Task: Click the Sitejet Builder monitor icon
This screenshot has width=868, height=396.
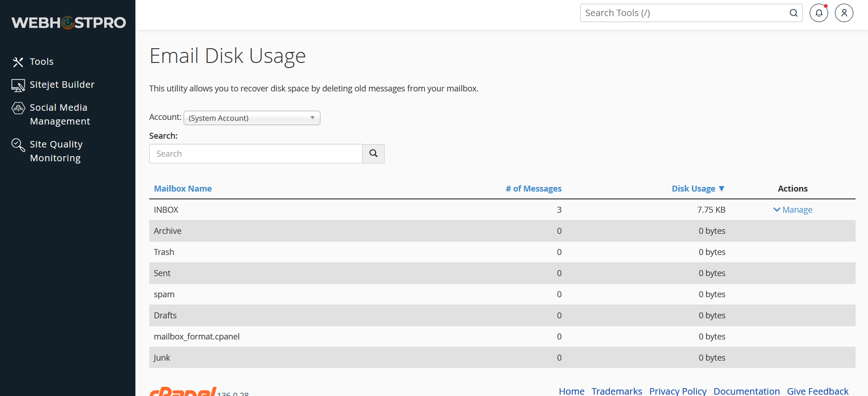Action: 18,85
